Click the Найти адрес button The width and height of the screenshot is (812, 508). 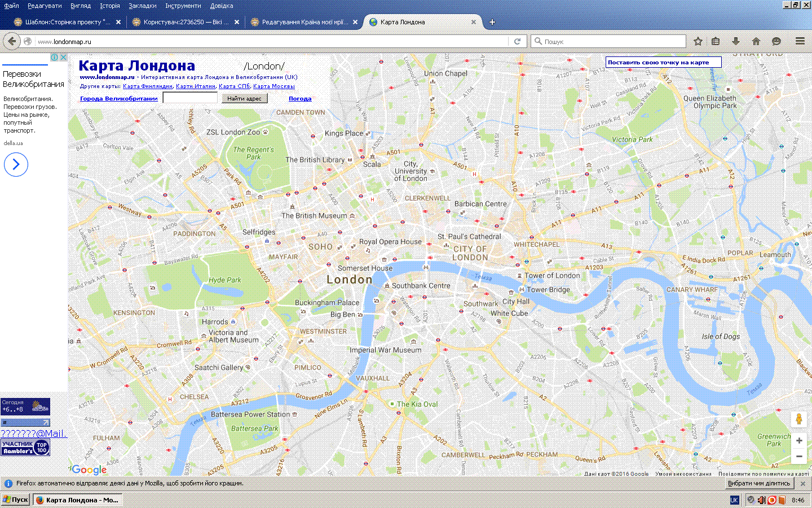pos(244,98)
